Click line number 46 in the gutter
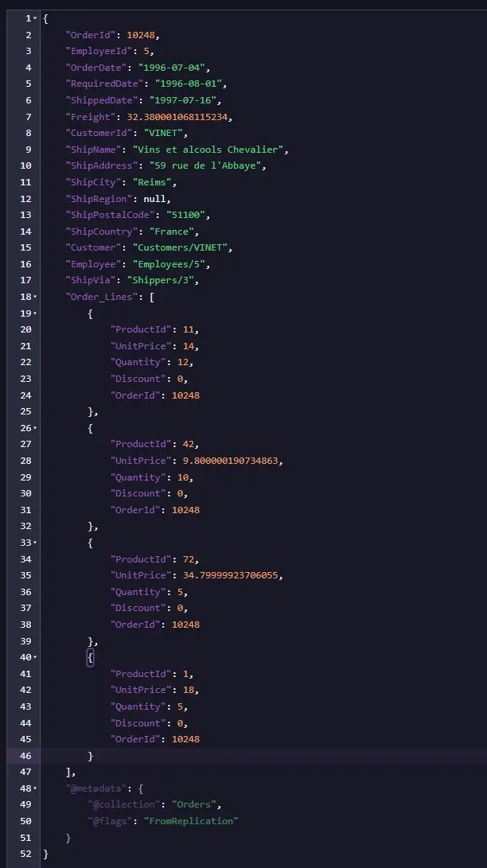 [x=25, y=756]
